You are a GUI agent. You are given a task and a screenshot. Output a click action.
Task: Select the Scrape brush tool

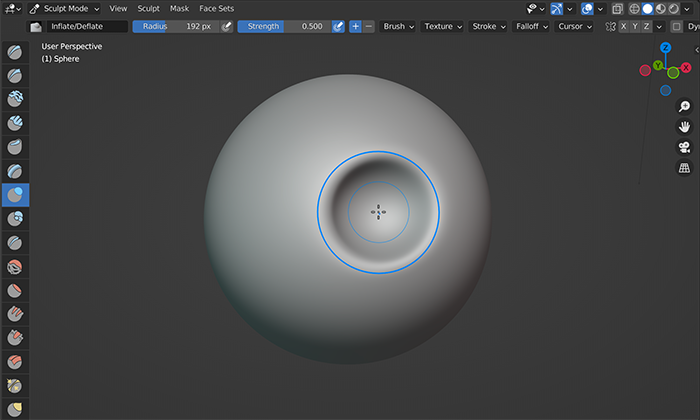coord(15,338)
